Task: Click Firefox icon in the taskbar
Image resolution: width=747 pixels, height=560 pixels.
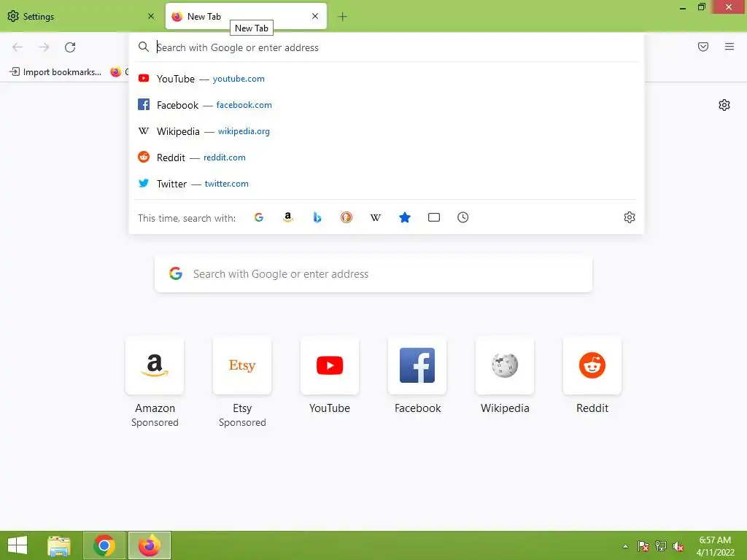Action: (149, 545)
